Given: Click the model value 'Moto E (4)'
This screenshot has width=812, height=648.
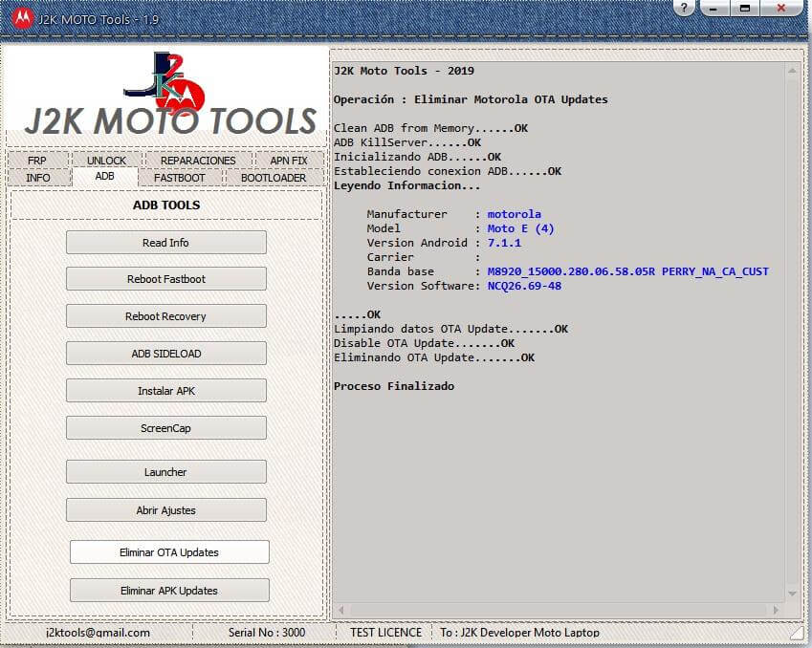Looking at the screenshot, I should tap(521, 228).
